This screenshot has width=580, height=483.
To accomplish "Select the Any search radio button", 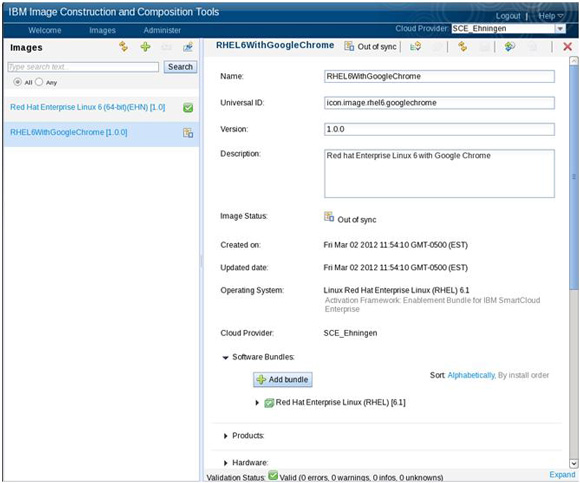I will 39,82.
